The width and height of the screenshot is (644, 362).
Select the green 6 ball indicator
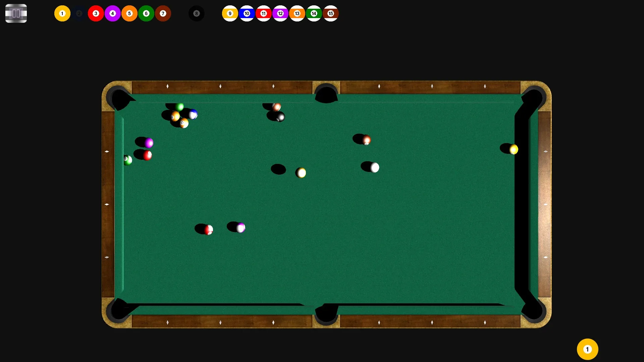[146, 13]
